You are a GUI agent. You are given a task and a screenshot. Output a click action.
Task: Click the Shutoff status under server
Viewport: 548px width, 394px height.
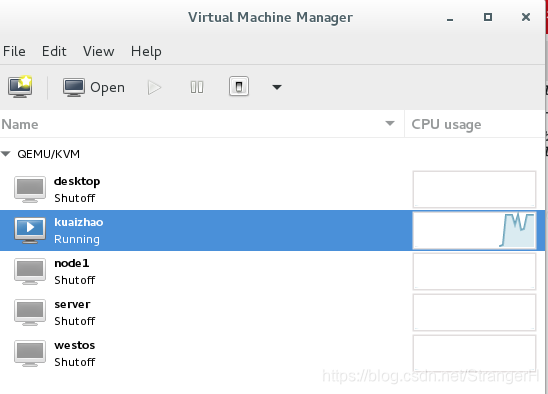tap(74, 321)
